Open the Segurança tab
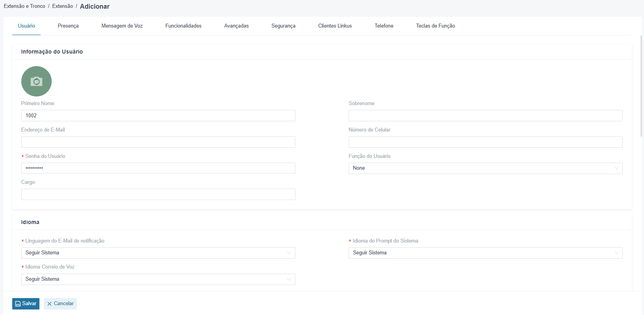 click(x=284, y=26)
